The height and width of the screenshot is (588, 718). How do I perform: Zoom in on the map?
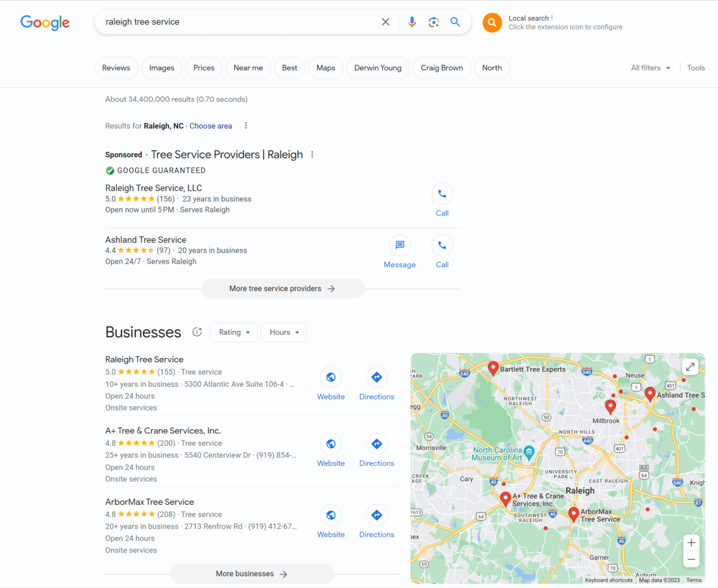pyautogui.click(x=691, y=543)
